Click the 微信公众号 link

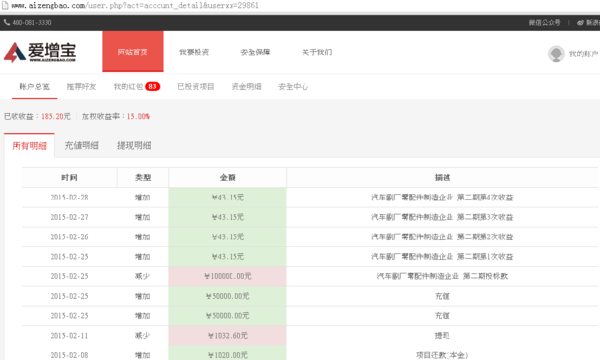click(545, 23)
